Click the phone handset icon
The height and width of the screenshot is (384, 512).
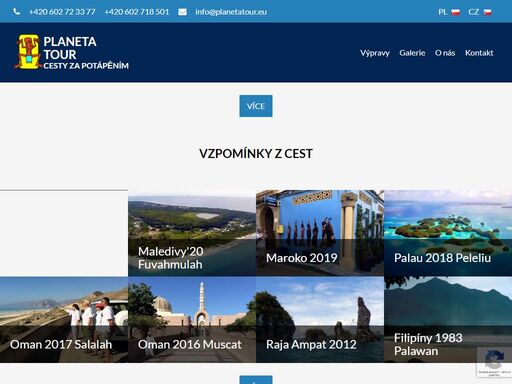click(17, 12)
